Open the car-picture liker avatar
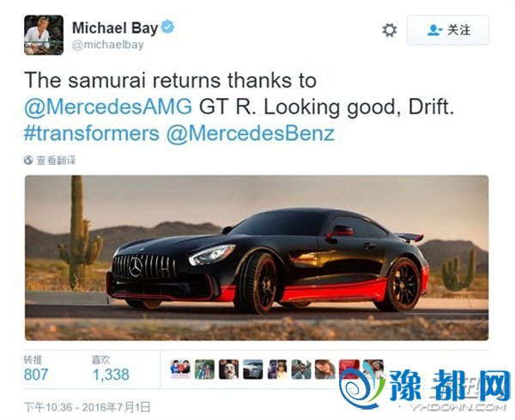Image resolution: width=515 pixels, height=420 pixels. pyautogui.click(x=253, y=369)
